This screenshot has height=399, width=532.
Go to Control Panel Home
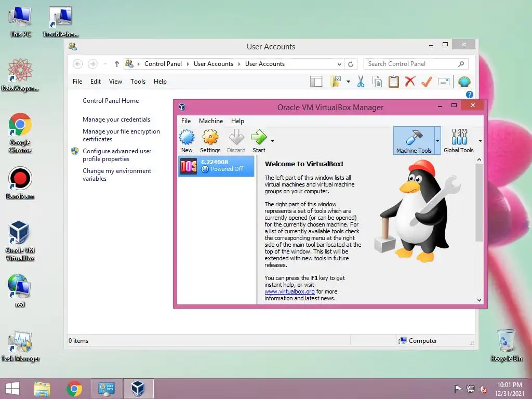coord(111,101)
